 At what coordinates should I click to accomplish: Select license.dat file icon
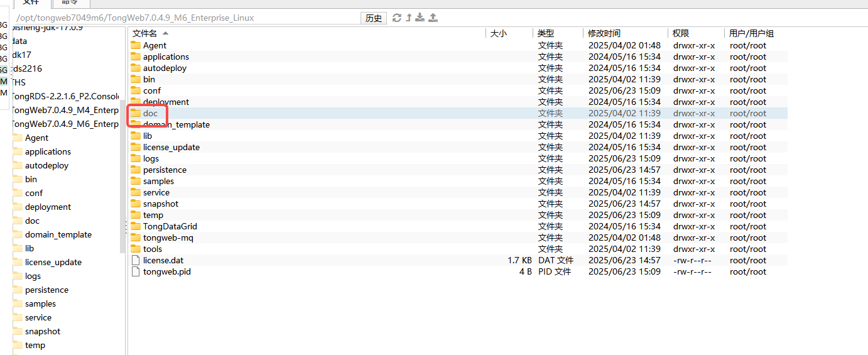point(136,260)
